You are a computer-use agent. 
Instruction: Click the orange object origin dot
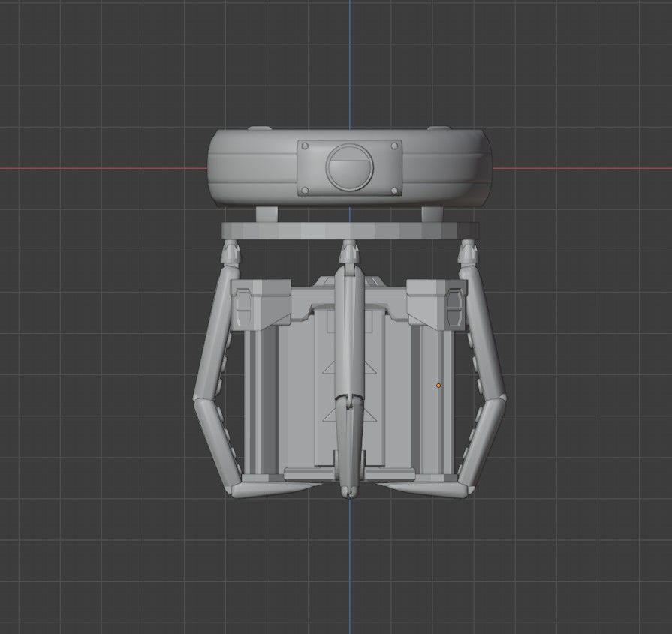click(x=438, y=386)
